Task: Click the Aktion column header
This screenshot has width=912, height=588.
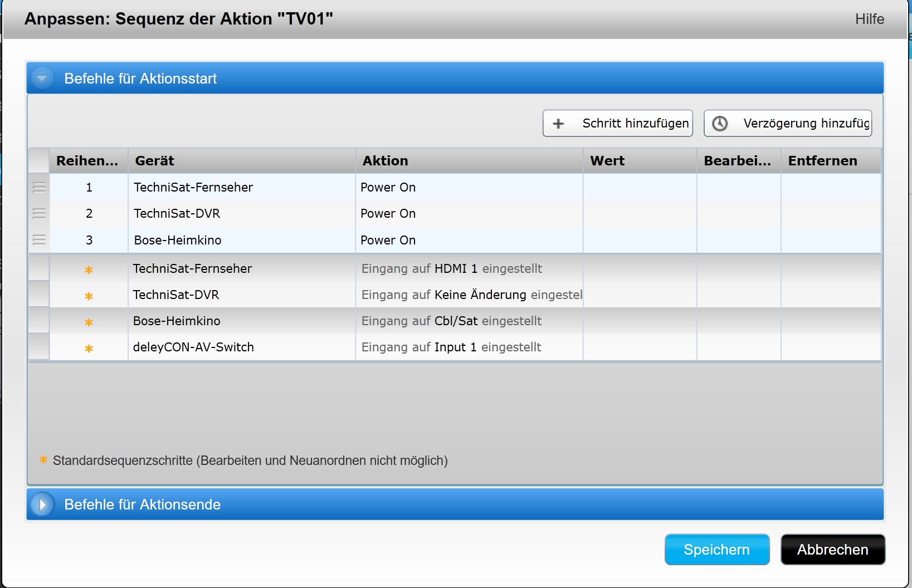Action: coord(469,161)
